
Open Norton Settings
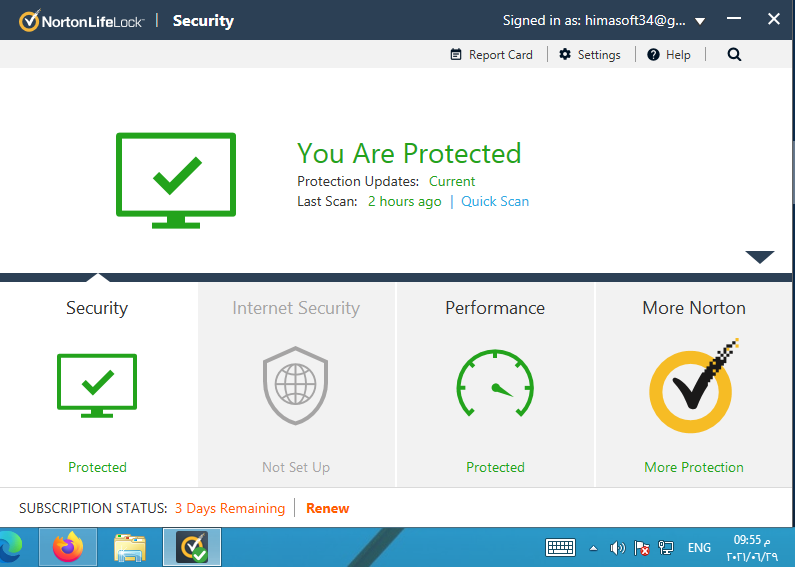(x=590, y=55)
